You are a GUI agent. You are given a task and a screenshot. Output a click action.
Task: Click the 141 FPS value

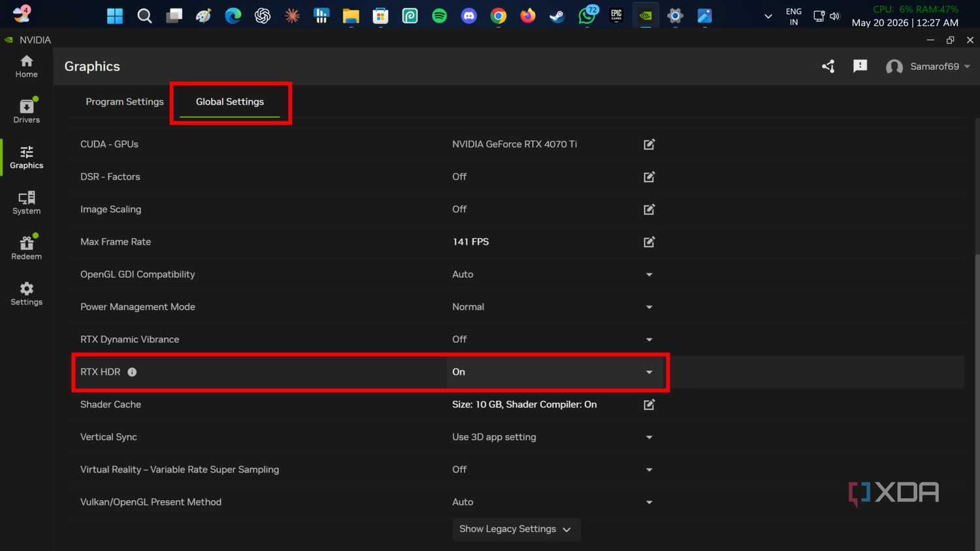[470, 242]
